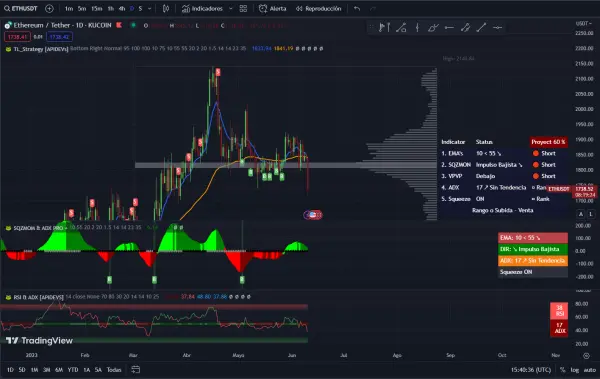
Task: Toggle the A auto-fit scale button
Action: point(581,214)
